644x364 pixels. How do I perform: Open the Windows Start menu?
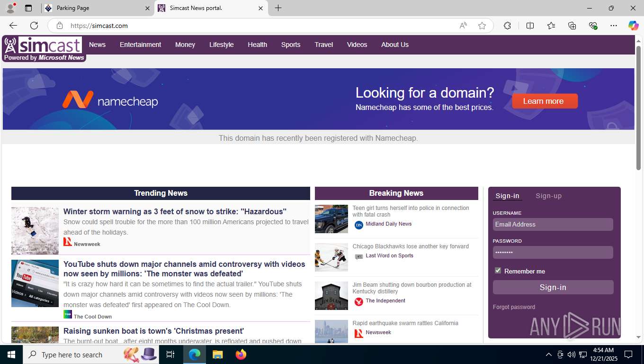point(11,355)
